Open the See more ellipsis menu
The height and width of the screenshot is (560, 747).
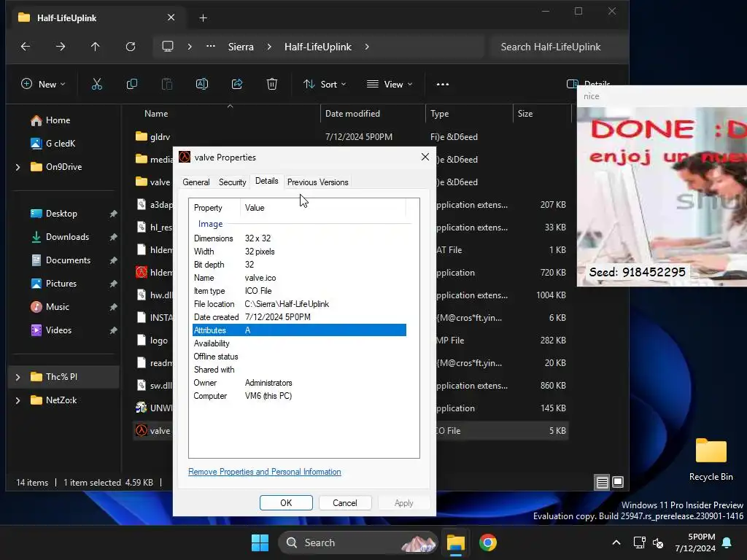coord(443,85)
